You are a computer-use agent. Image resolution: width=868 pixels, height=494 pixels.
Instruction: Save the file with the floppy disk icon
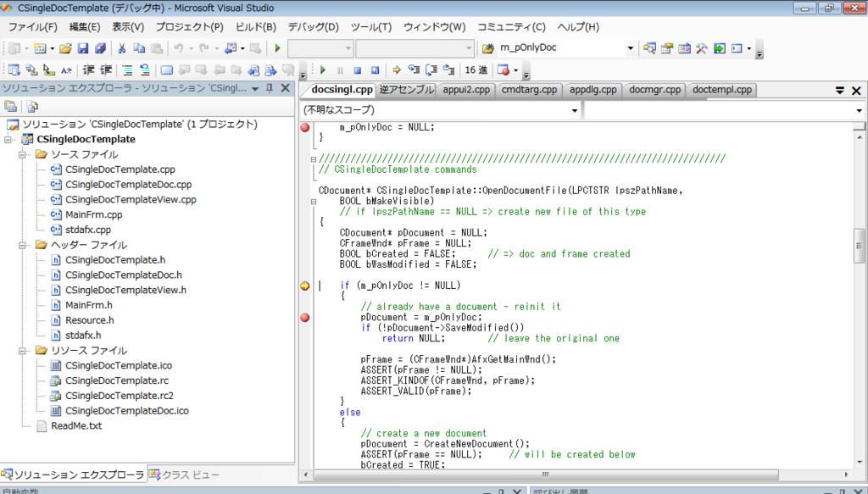[x=83, y=48]
